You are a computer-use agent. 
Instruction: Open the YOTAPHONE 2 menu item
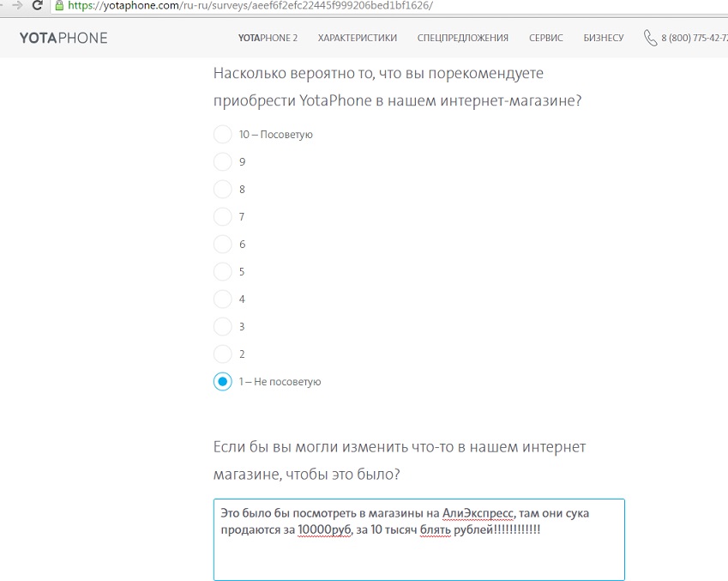(268, 38)
